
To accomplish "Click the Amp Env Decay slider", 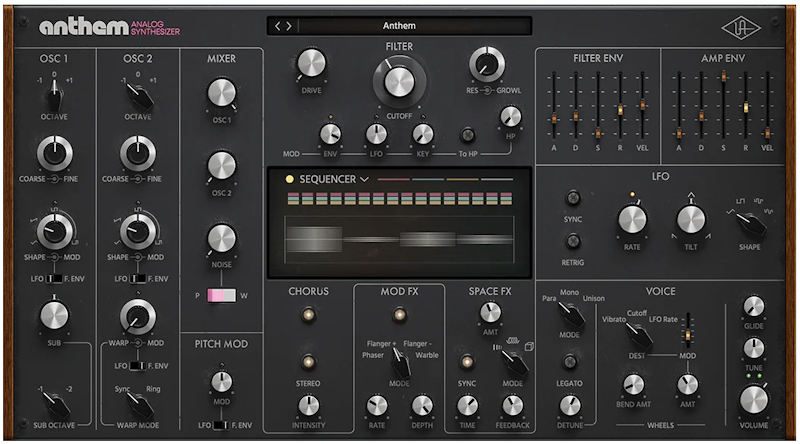I will [x=701, y=116].
